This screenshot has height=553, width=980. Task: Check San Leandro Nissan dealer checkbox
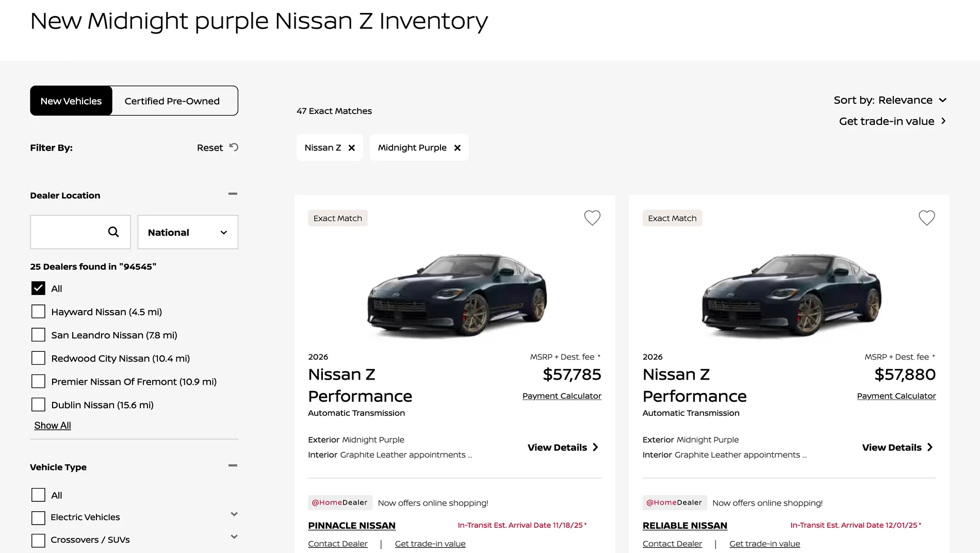pos(38,335)
